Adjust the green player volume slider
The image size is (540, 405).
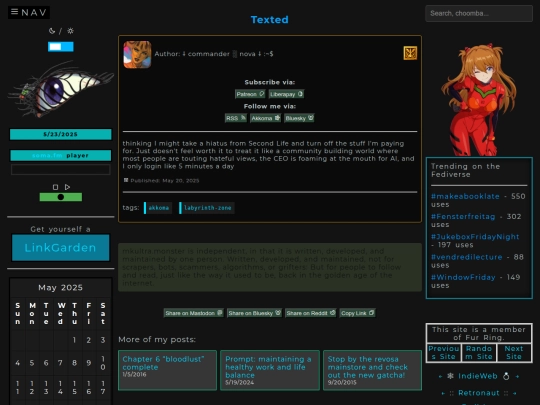pos(61,197)
